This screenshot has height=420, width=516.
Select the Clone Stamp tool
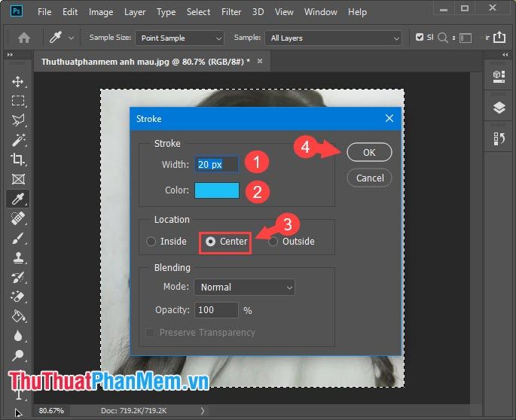point(18,257)
